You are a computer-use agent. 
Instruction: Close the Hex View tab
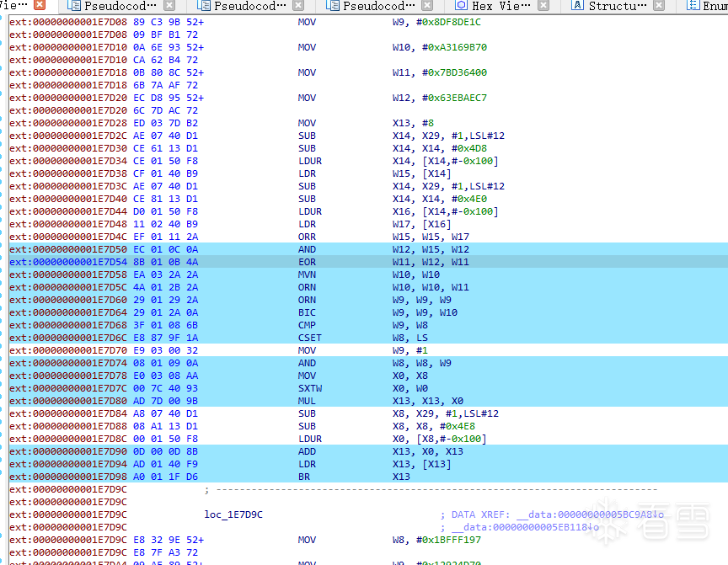[543, 6]
